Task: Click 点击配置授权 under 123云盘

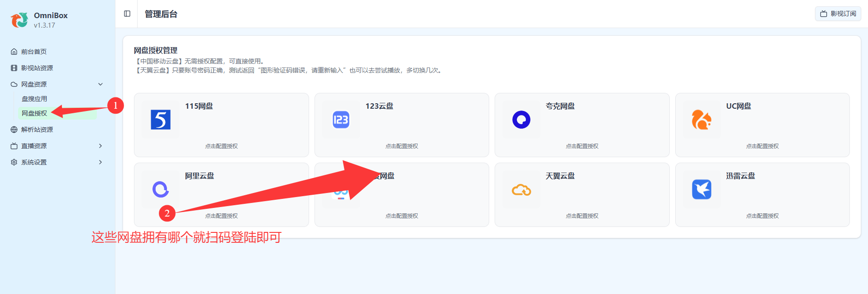Action: pyautogui.click(x=402, y=146)
